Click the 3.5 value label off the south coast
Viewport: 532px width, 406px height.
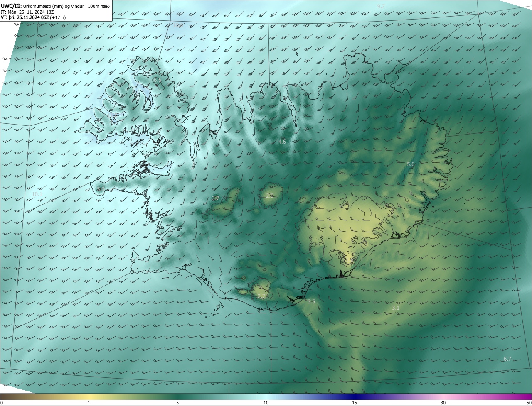pos(311,301)
